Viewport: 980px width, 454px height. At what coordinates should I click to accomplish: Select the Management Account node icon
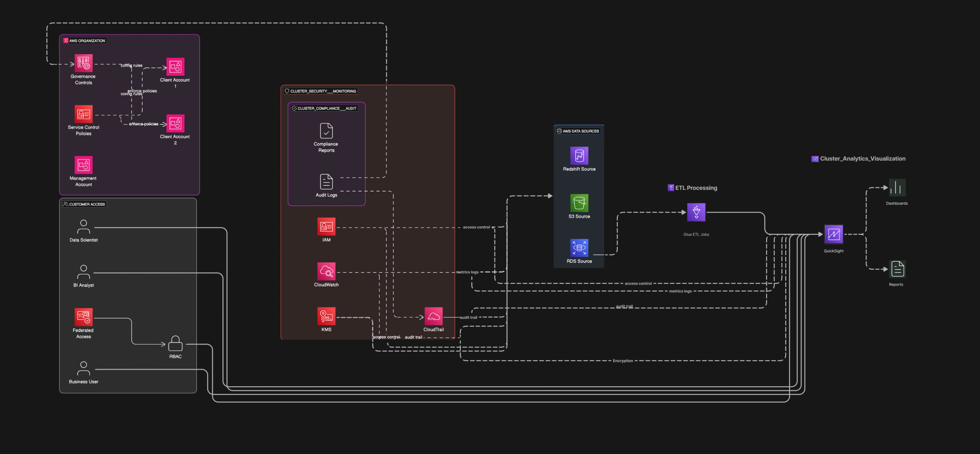83,165
